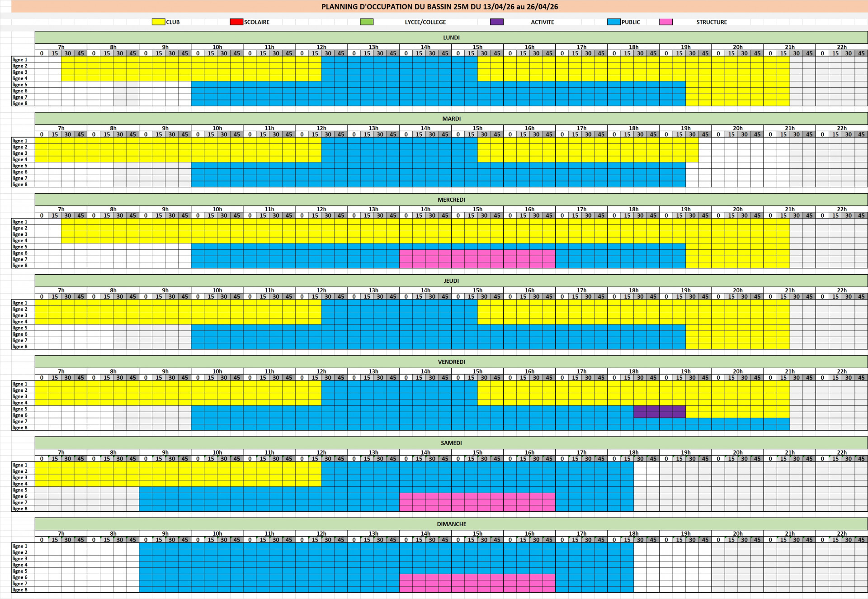868x599 pixels.
Task: Click the yellow CLUB legend swatch
Action: 158,22
